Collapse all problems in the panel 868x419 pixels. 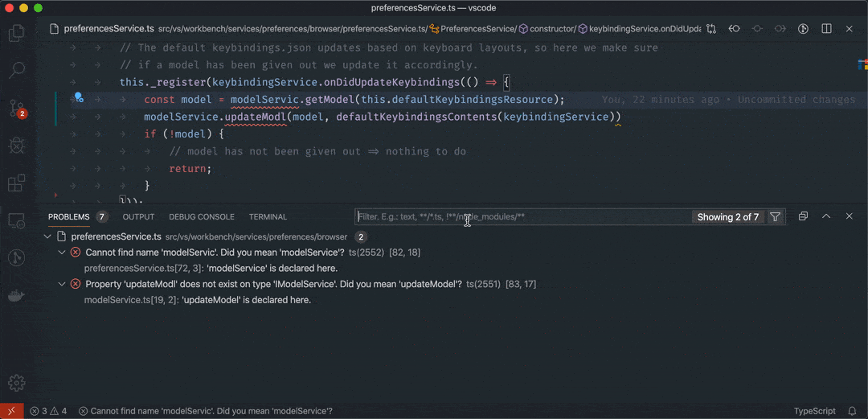coord(803,217)
